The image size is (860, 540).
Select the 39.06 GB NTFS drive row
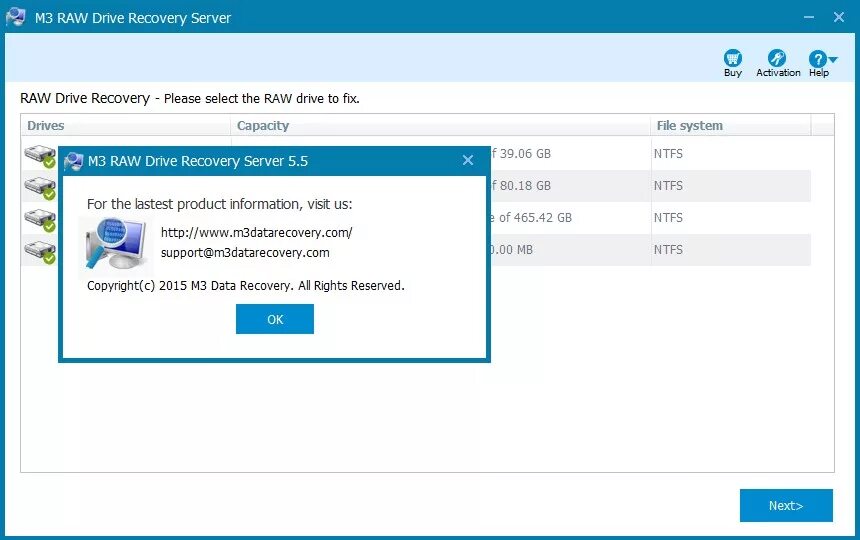coord(416,154)
